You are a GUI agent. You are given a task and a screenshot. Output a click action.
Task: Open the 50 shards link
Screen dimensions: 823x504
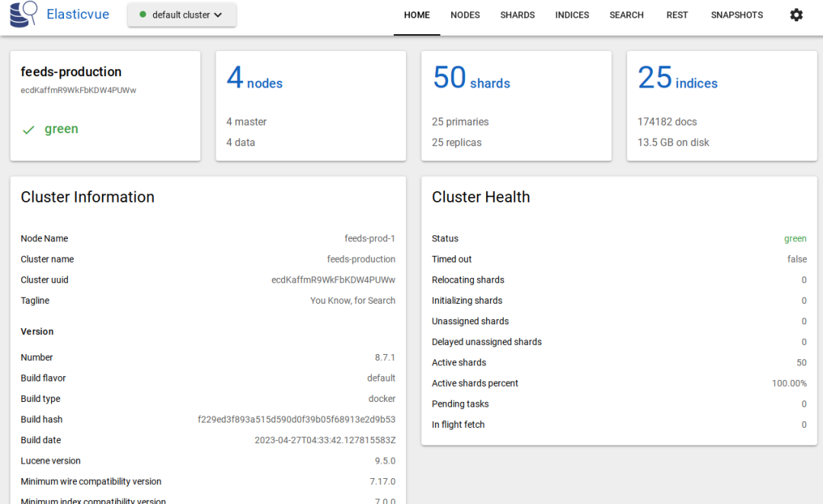[472, 78]
